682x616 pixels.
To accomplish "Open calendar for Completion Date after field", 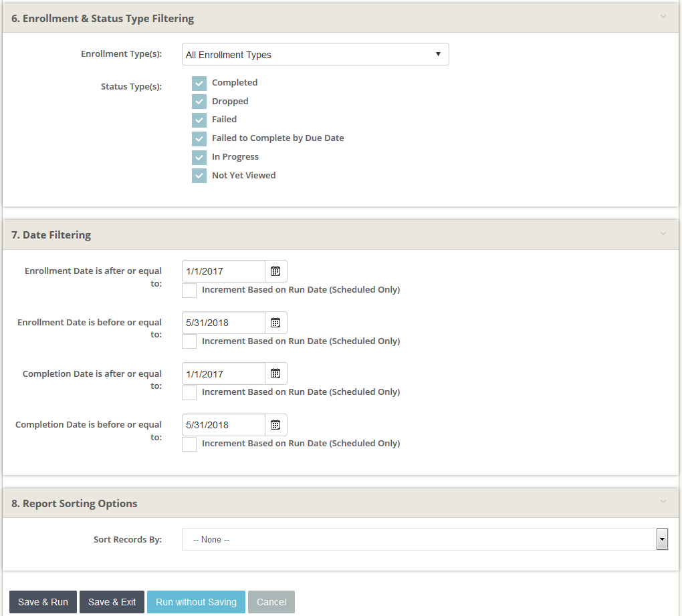I will tap(275, 373).
